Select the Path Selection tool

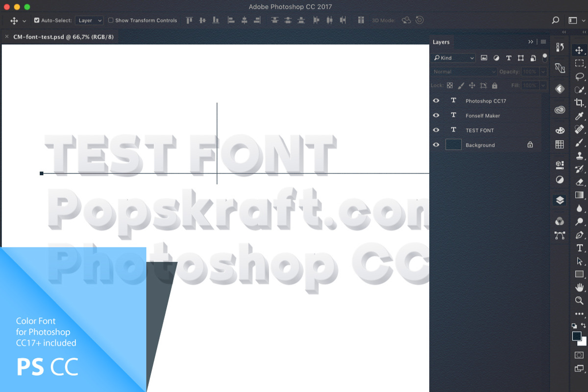579,261
